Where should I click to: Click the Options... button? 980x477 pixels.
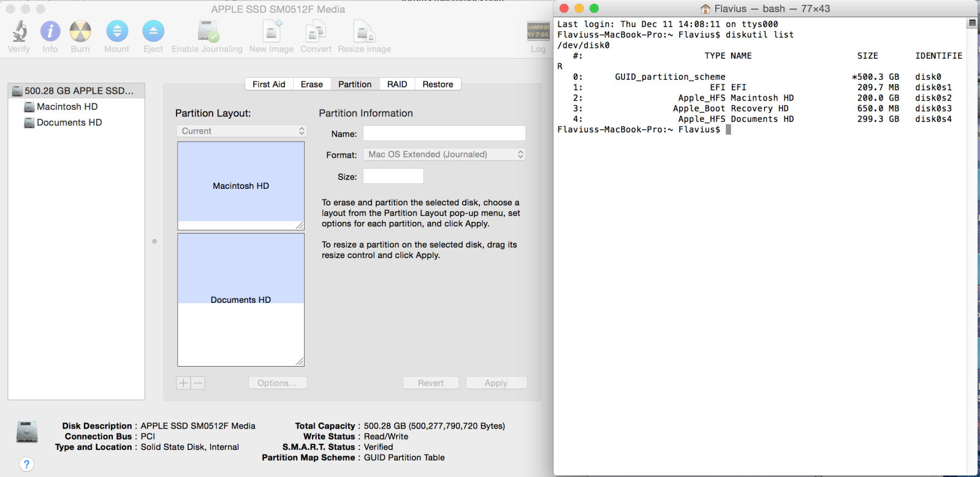(x=278, y=383)
